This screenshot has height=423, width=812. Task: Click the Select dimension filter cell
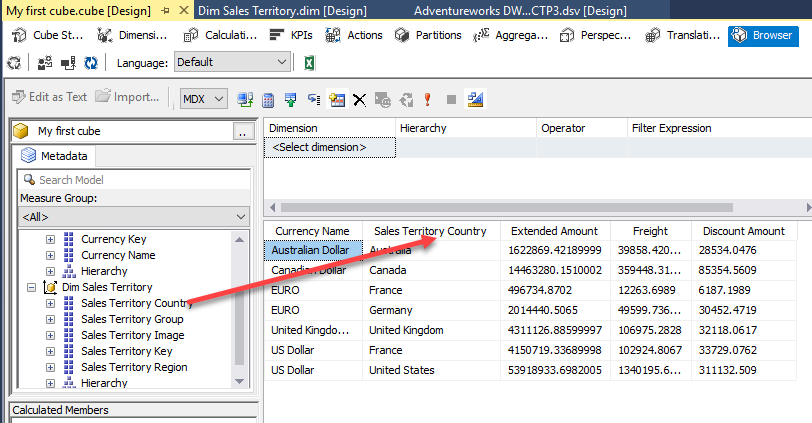click(x=329, y=147)
